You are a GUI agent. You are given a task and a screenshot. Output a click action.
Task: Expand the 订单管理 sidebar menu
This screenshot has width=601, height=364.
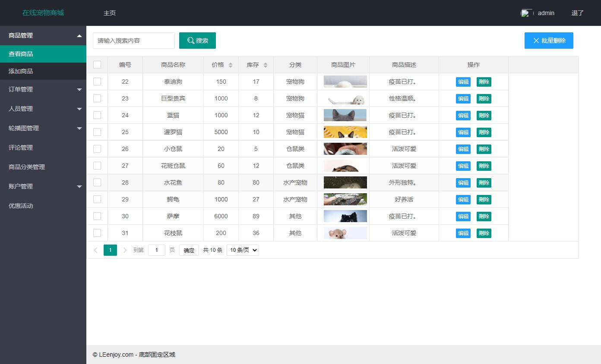pos(43,89)
